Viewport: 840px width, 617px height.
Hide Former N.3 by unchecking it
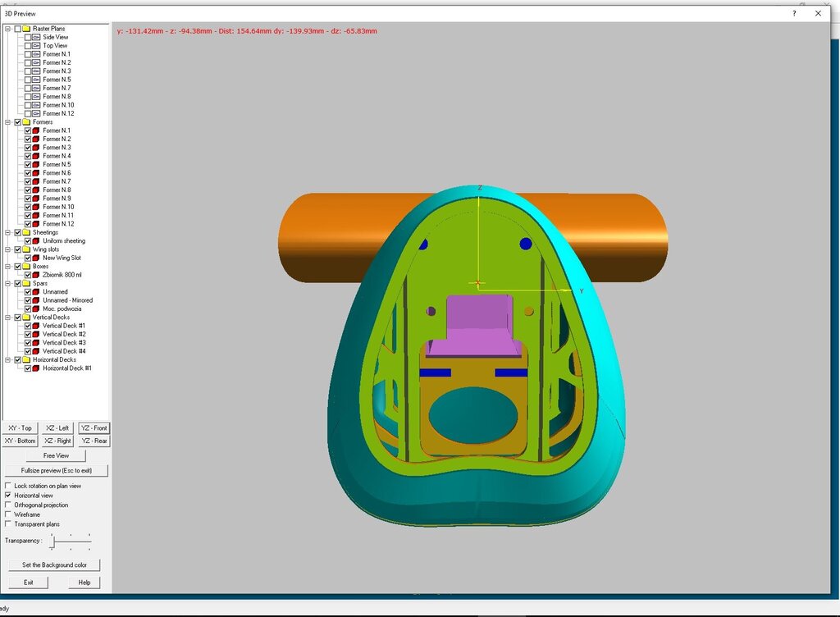[x=28, y=147]
